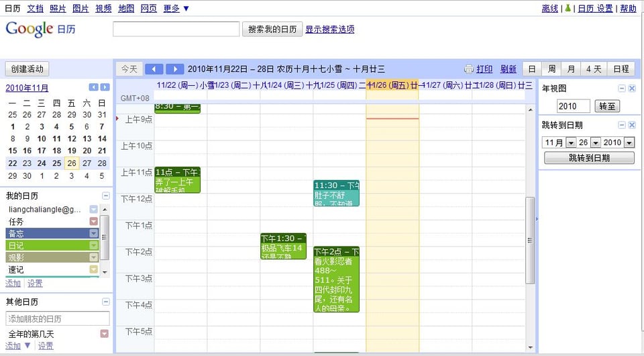The width and height of the screenshot is (644, 356).
Task: Click the 添加朋友的日历 input field
Action: coord(58,318)
